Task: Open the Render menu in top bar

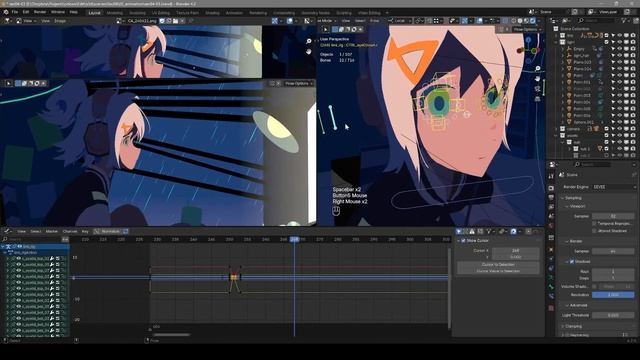Action: coord(40,12)
